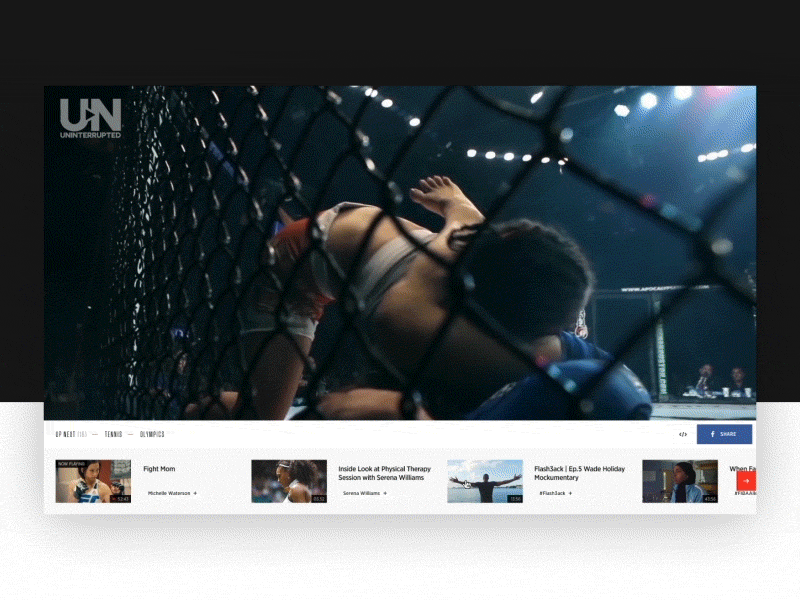The width and height of the screenshot is (800, 600).
Task: Open the Serena Williams video thumbnail
Action: (289, 481)
